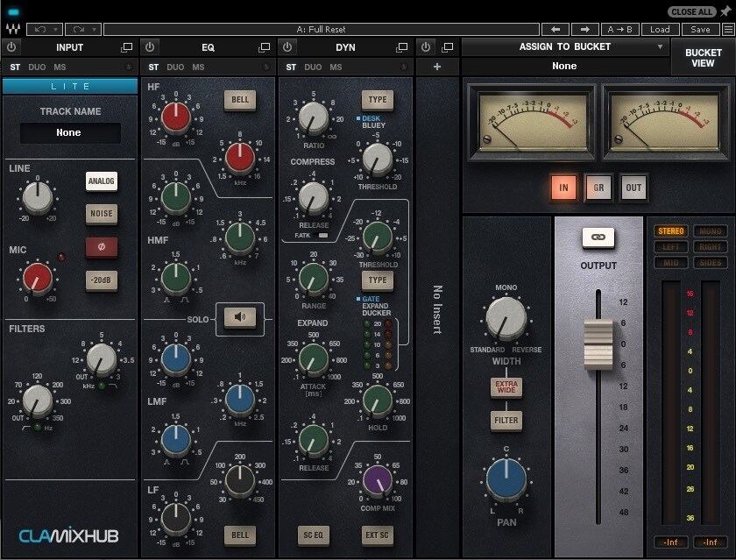This screenshot has width=736, height=560.
Task: Cycle the compressor TYPE button
Action: coord(378,100)
